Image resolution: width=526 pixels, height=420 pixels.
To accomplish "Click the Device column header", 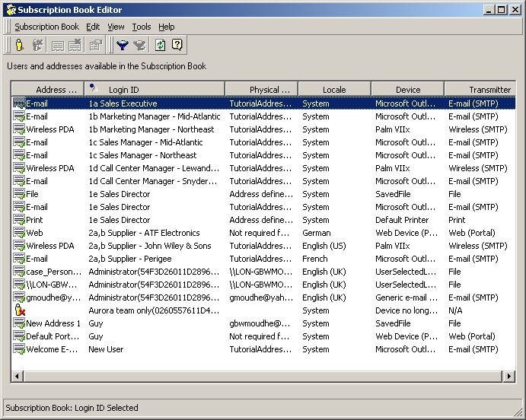I will point(407,90).
